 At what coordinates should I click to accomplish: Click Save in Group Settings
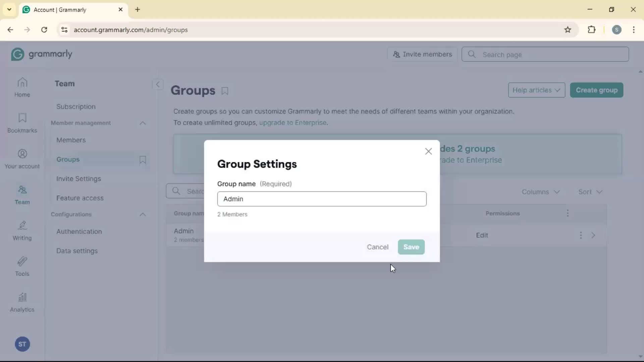pos(411,247)
